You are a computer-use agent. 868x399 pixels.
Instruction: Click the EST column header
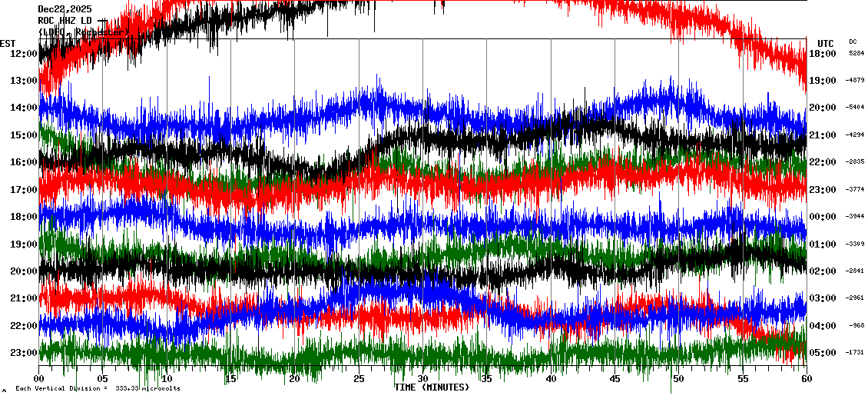point(8,43)
